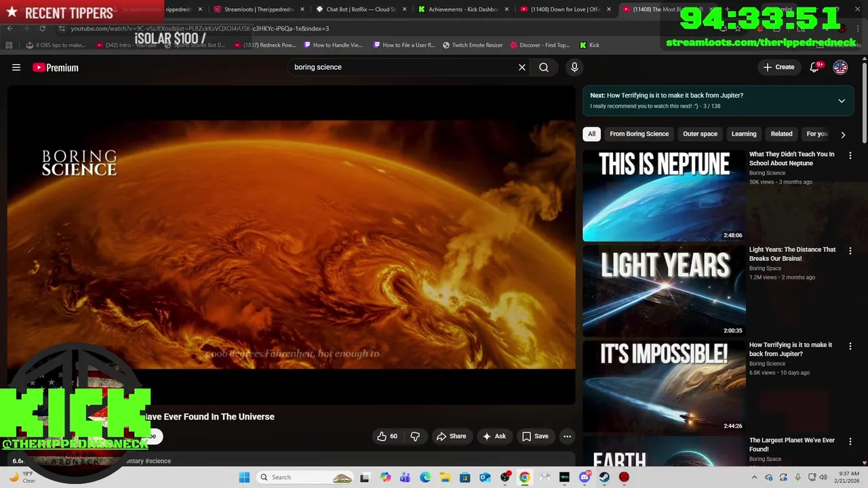Screen dimensions: 868x488
Task: Show hidden system tray icons
Action: coord(755,477)
